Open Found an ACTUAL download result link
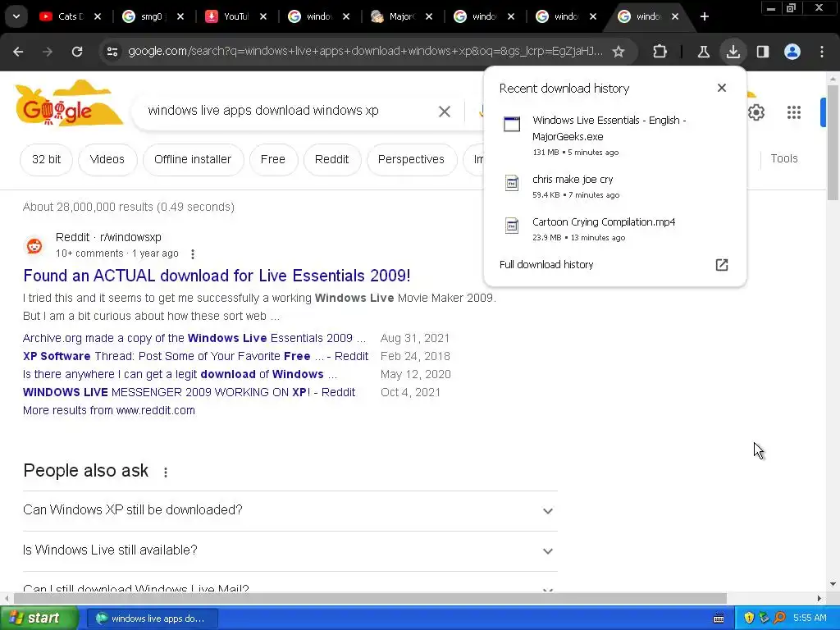The width and height of the screenshot is (840, 630). pos(217,276)
